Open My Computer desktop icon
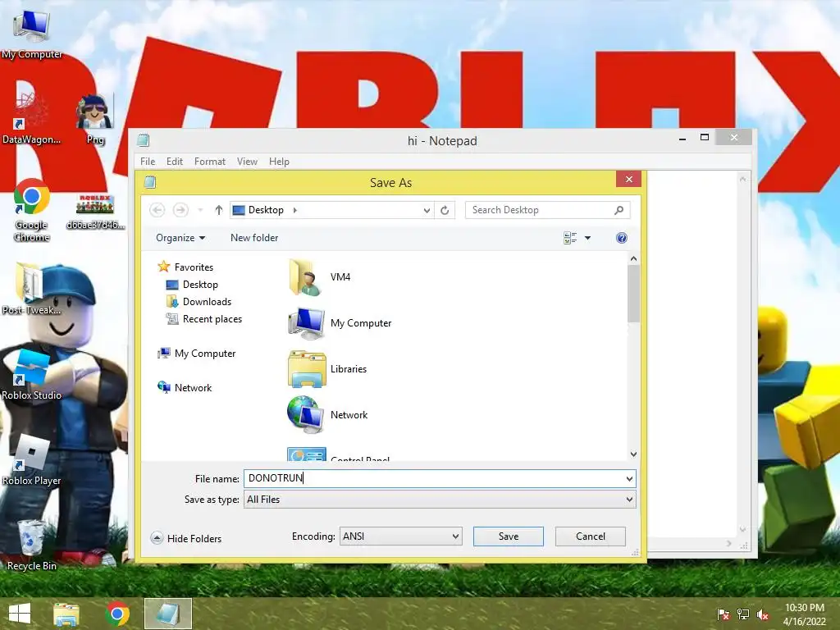This screenshot has height=630, width=840. pos(32,34)
